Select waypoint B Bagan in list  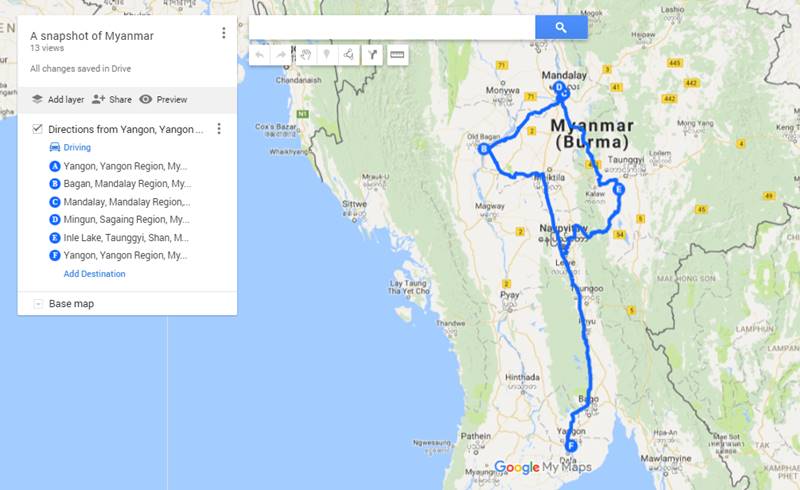(120, 184)
